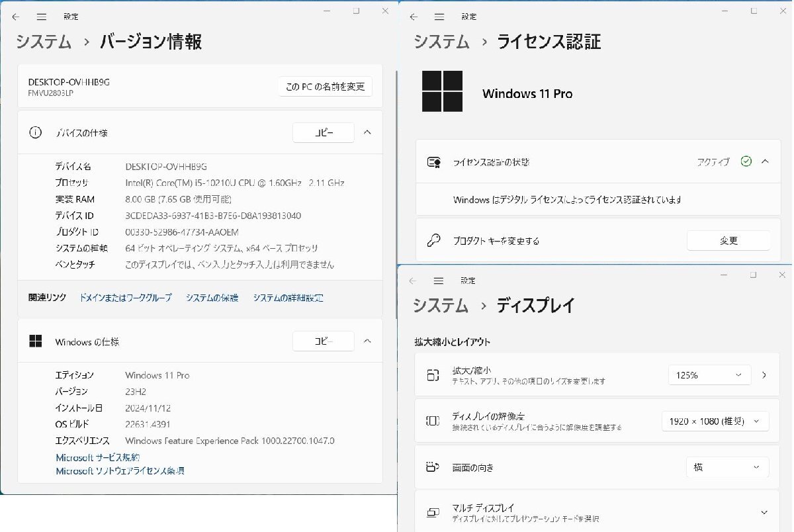Click the デバイスの仕様 info icon

(35, 132)
